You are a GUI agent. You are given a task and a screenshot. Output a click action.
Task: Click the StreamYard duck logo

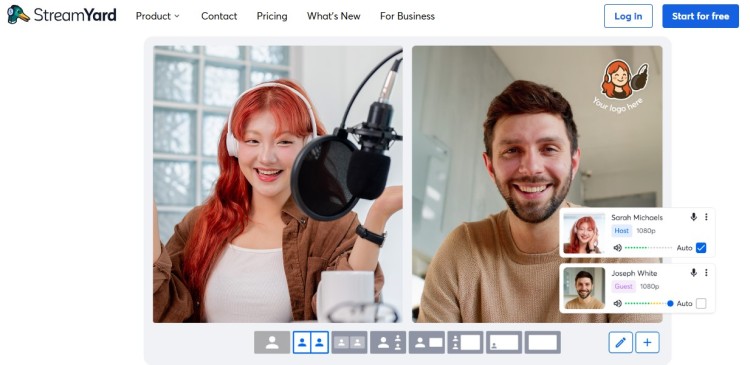pos(18,15)
